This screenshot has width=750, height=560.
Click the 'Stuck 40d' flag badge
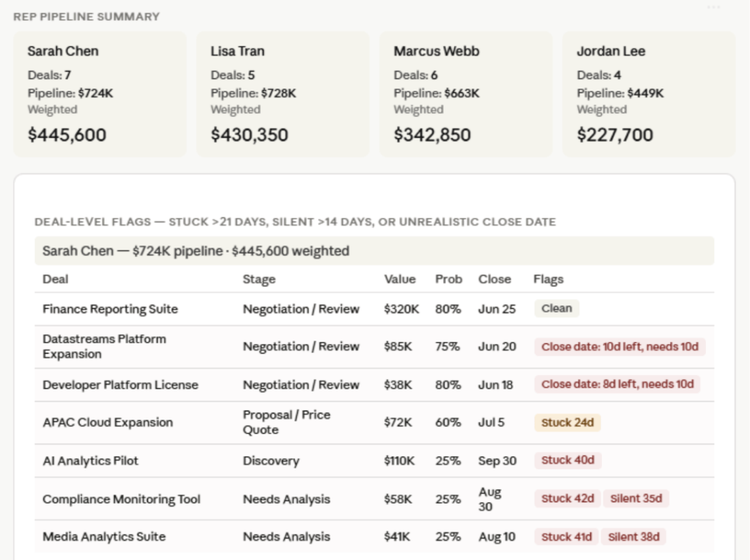pyautogui.click(x=568, y=460)
